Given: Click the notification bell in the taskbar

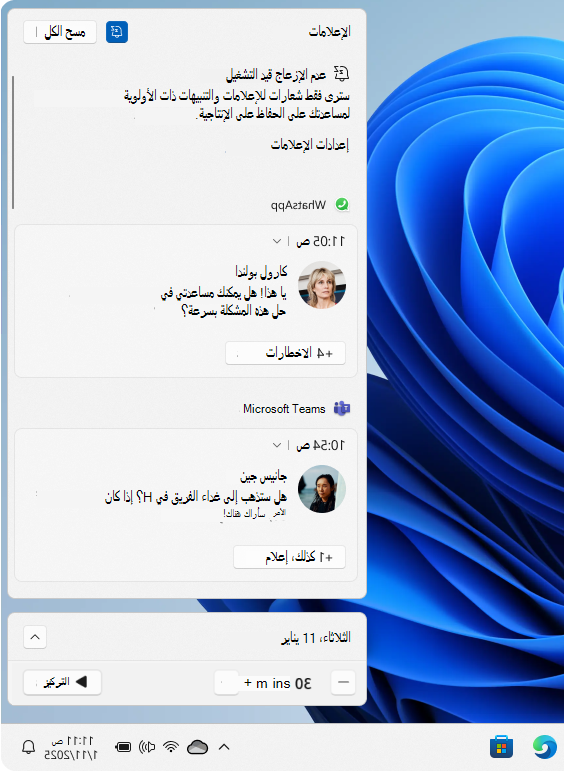Looking at the screenshot, I should 29,747.
